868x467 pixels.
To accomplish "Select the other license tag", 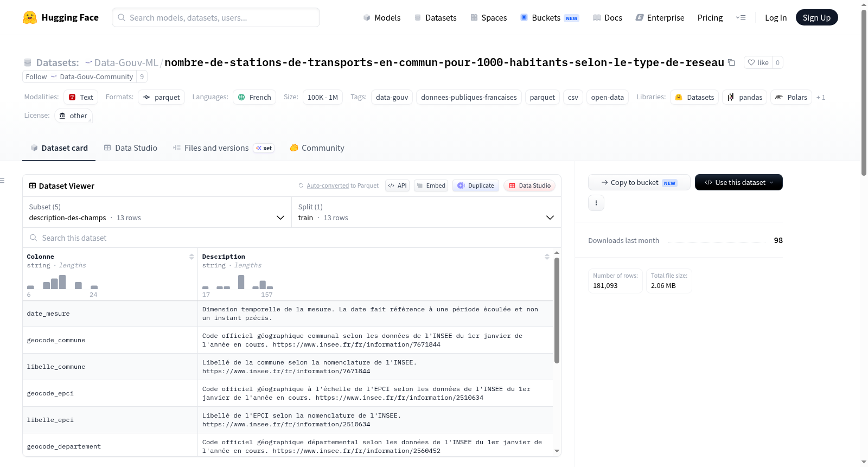I will pyautogui.click(x=73, y=116).
